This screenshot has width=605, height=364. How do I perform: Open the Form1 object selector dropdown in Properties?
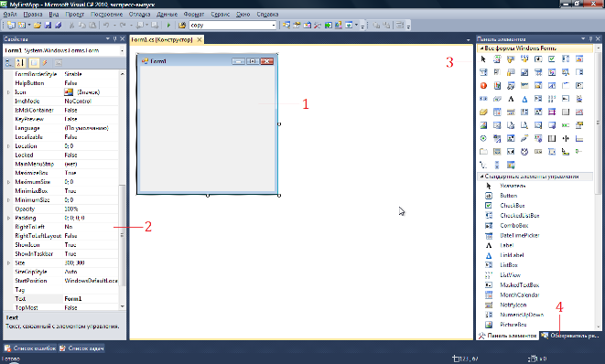coord(122,50)
